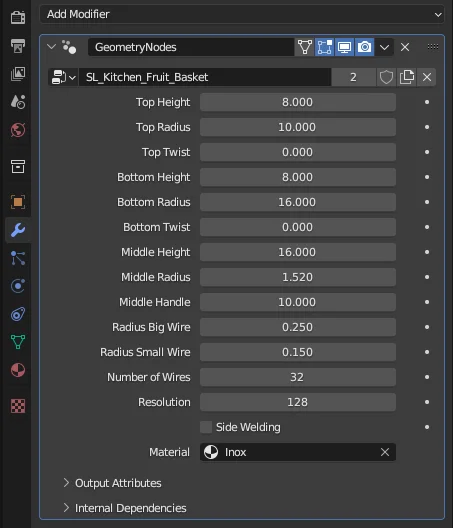Click the Number of Wires value field
453x528 pixels.
(x=297, y=377)
